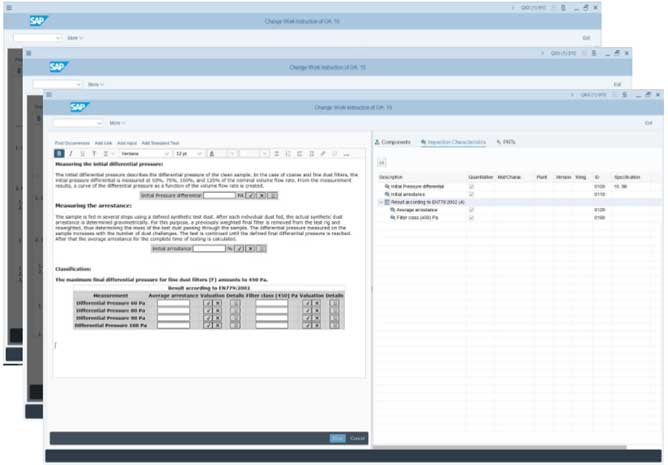
Task: Open details for Initial Pressure differential
Action: pyautogui.click(x=273, y=195)
